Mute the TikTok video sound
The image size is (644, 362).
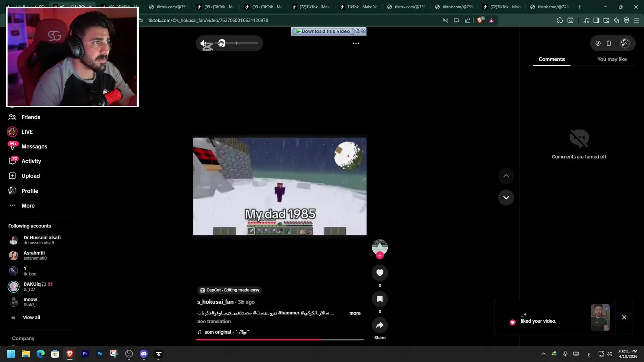coord(204,43)
